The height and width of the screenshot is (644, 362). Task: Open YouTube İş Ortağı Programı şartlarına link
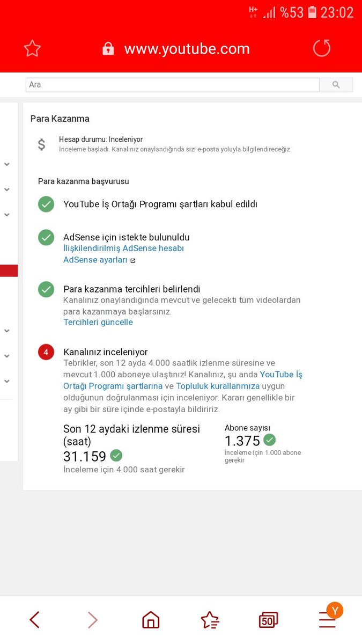183,380
